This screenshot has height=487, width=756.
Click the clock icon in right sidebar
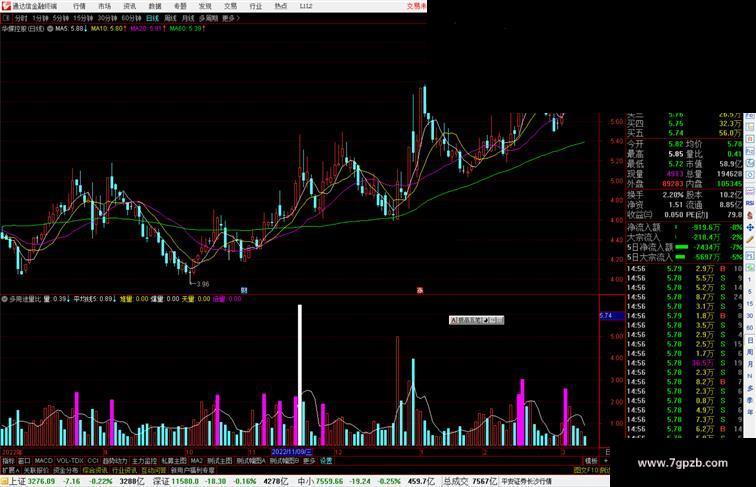tap(750, 174)
